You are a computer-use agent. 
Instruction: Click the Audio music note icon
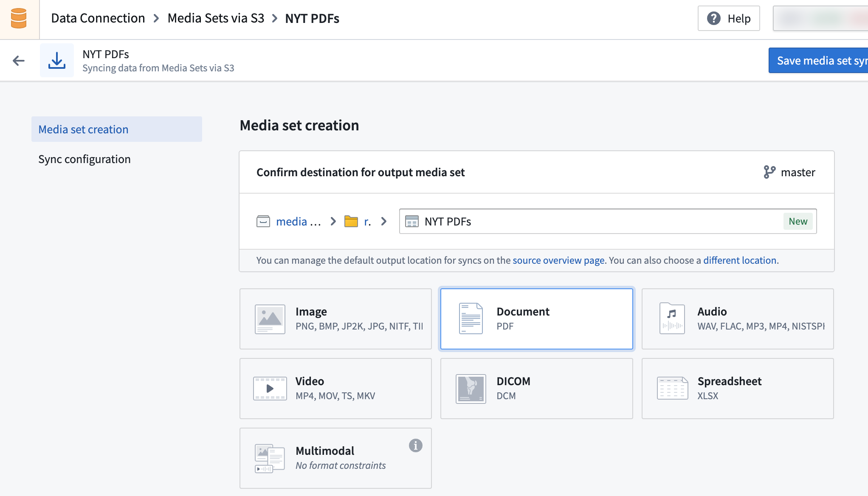[672, 318]
